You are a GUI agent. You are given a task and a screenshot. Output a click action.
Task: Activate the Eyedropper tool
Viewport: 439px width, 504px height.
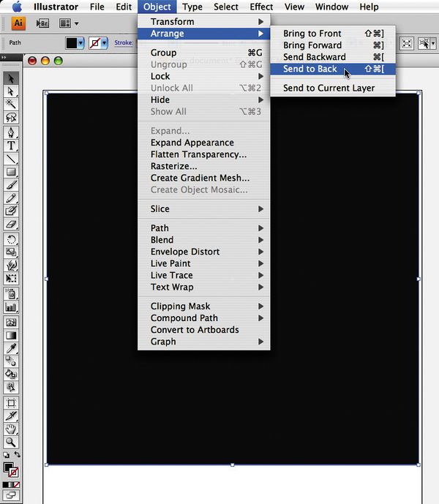click(x=12, y=348)
